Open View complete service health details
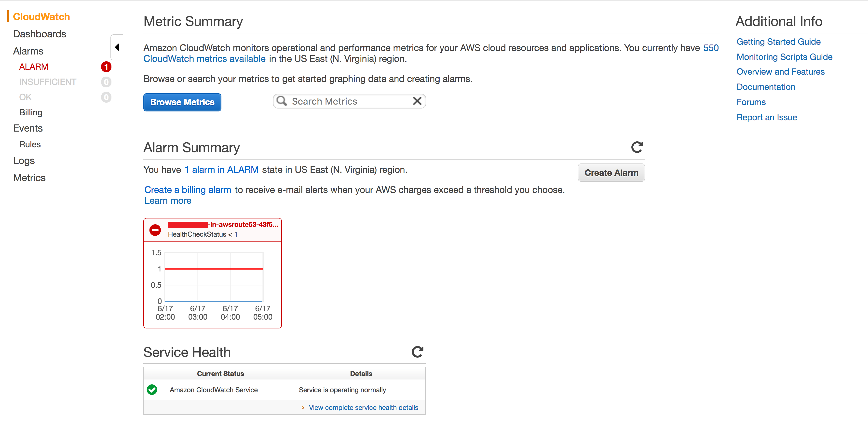The height and width of the screenshot is (433, 868). point(364,407)
